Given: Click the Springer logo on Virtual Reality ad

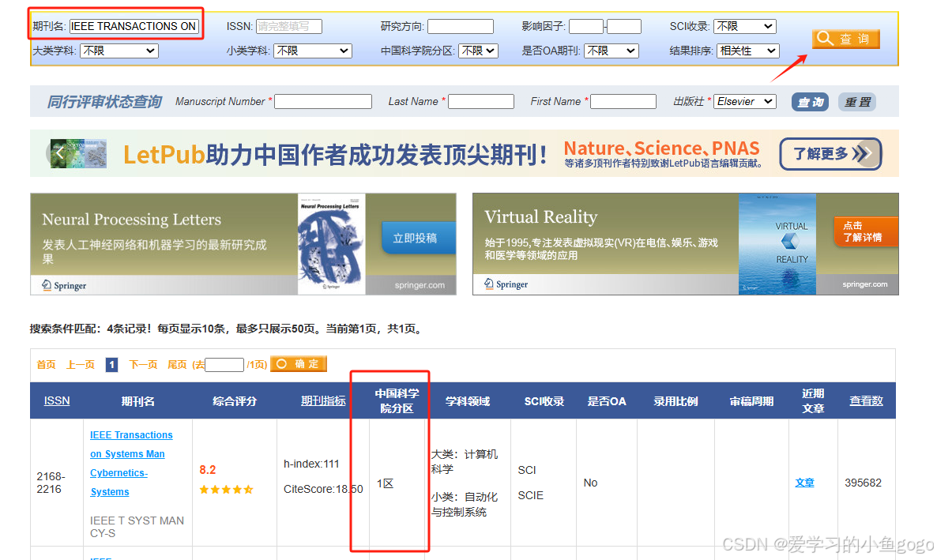Looking at the screenshot, I should [506, 284].
